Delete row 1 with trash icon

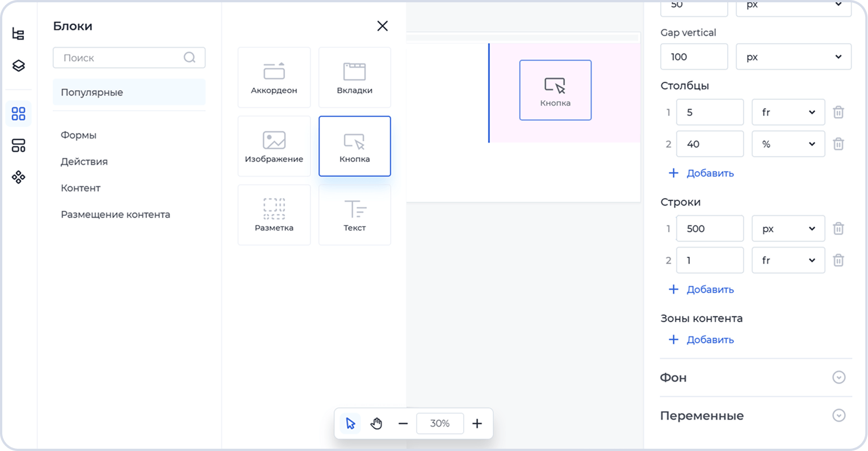[838, 228]
